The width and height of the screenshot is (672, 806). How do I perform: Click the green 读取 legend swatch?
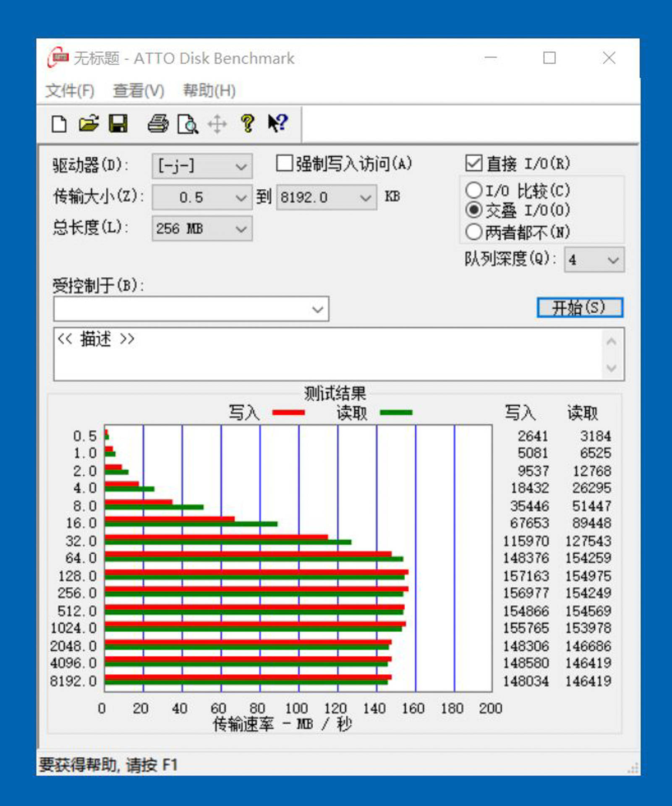[x=396, y=413]
